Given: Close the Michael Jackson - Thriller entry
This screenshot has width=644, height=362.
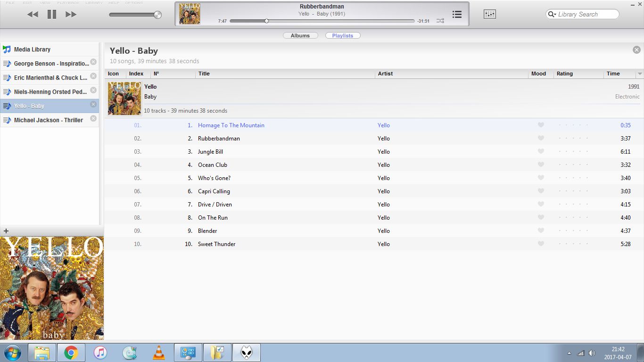Looking at the screenshot, I should tap(93, 118).
